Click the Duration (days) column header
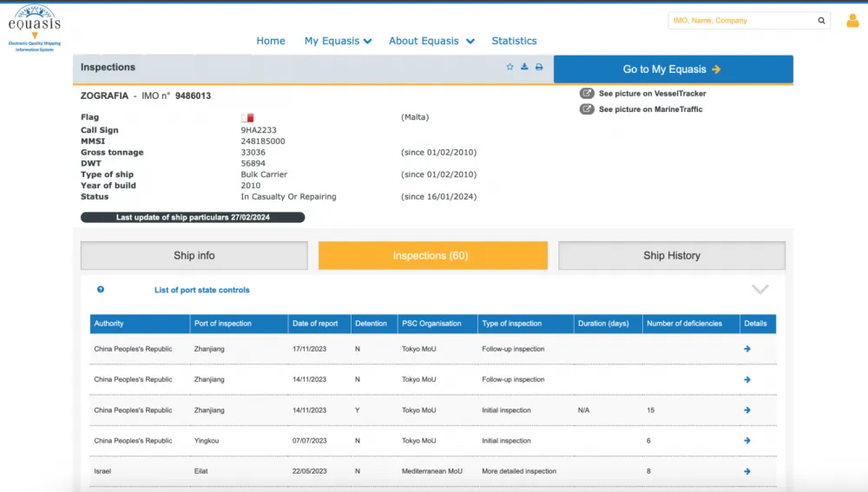 click(608, 324)
